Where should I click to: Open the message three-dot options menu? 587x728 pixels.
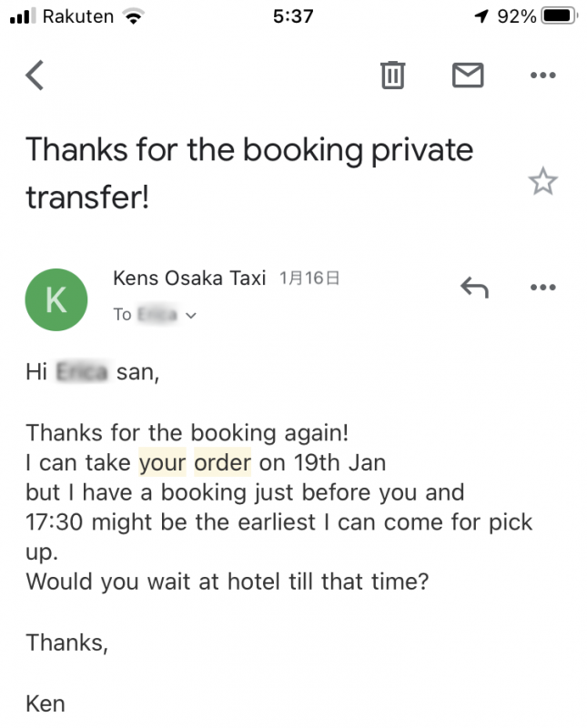pyautogui.click(x=543, y=288)
